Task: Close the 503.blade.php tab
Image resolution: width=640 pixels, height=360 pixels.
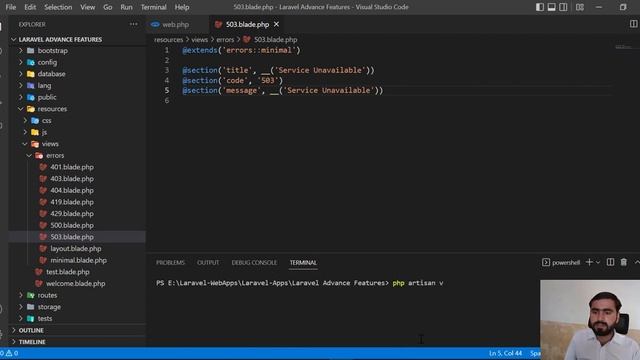Action: point(276,24)
